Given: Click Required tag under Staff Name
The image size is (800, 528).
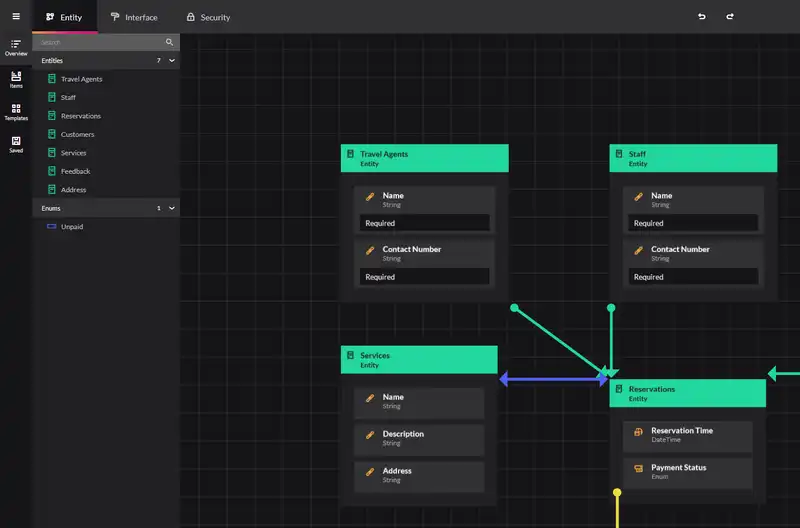Looking at the screenshot, I should [x=693, y=223].
